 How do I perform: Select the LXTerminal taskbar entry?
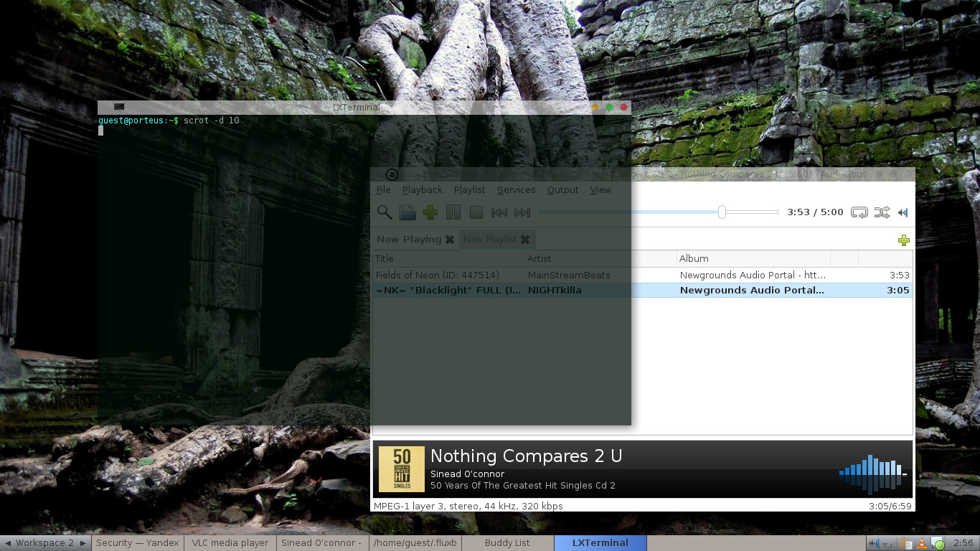point(600,543)
